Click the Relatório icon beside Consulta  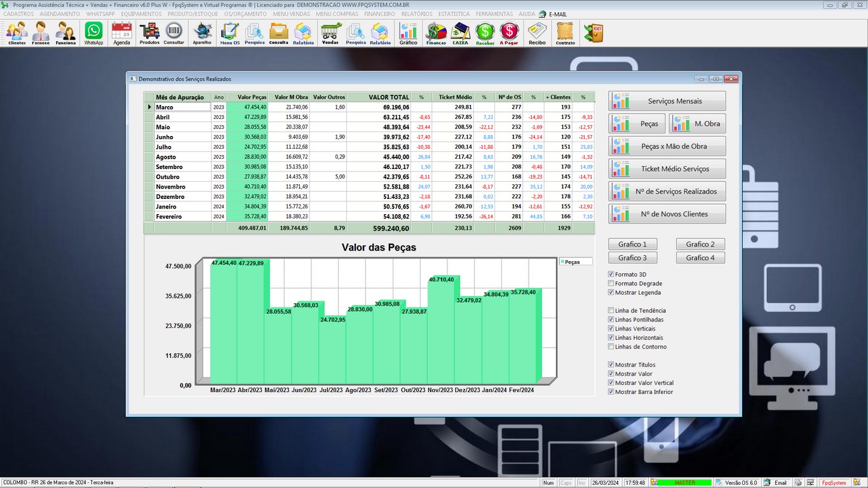point(303,33)
